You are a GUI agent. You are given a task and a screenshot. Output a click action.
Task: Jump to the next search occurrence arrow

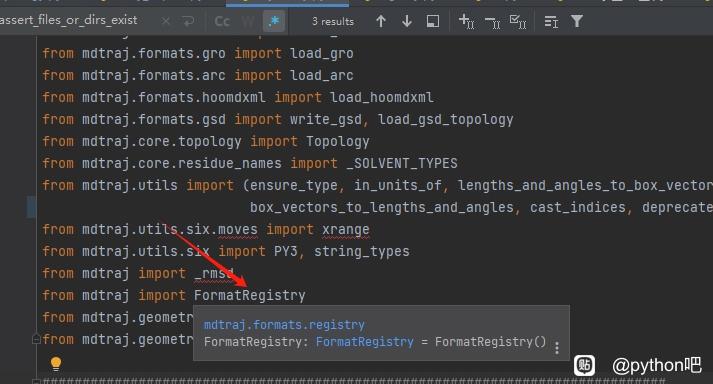tap(407, 21)
